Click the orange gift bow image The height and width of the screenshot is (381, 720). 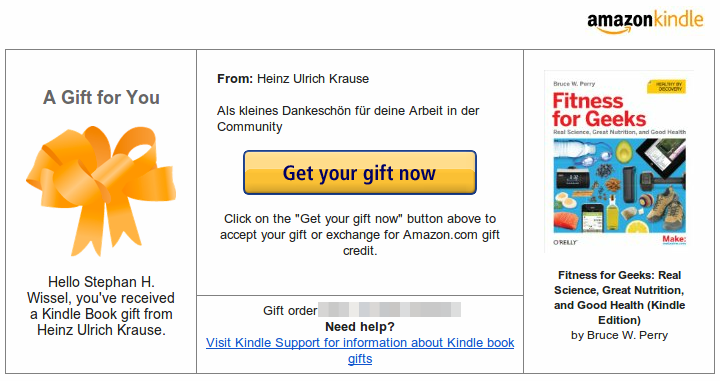pos(101,190)
